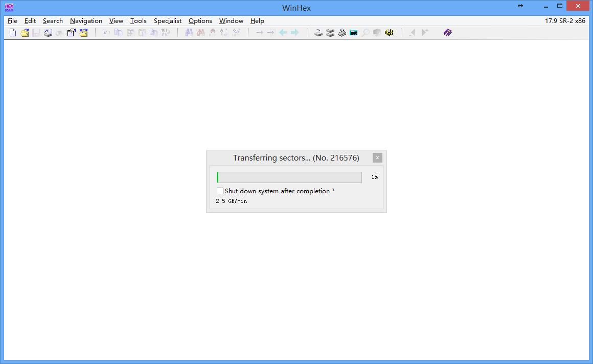Expand the Tools menu

click(x=138, y=21)
